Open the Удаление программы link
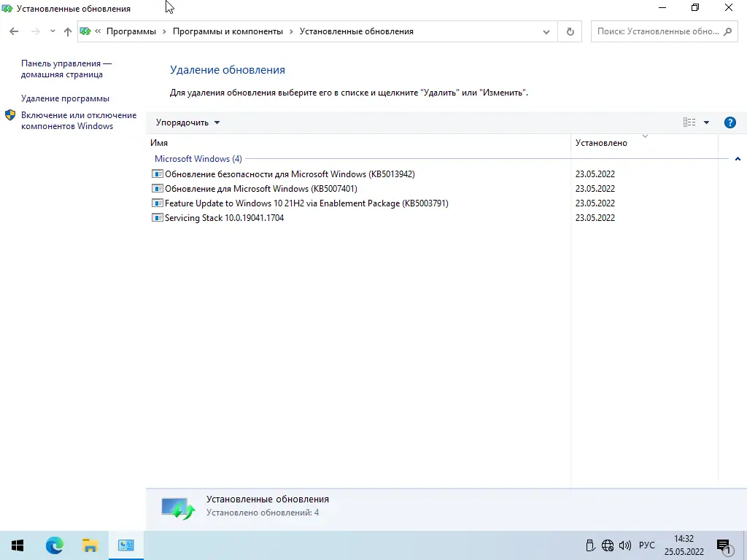Viewport: 747px width, 560px height. coord(65,98)
